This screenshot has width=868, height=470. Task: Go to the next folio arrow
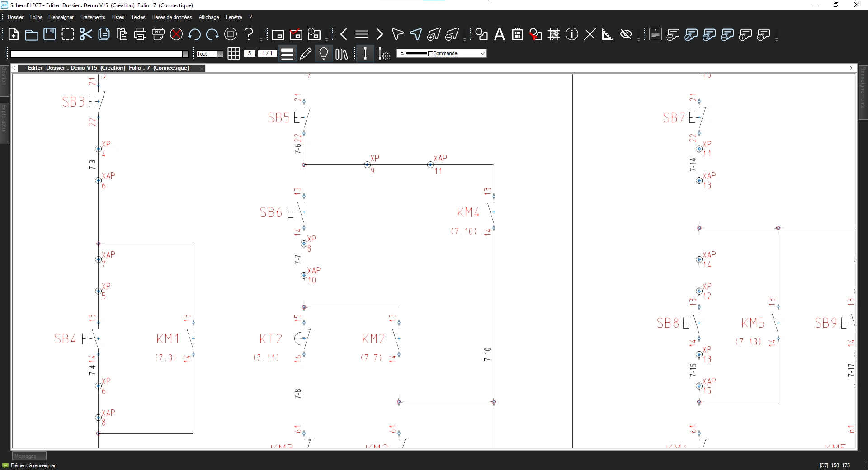tap(380, 34)
